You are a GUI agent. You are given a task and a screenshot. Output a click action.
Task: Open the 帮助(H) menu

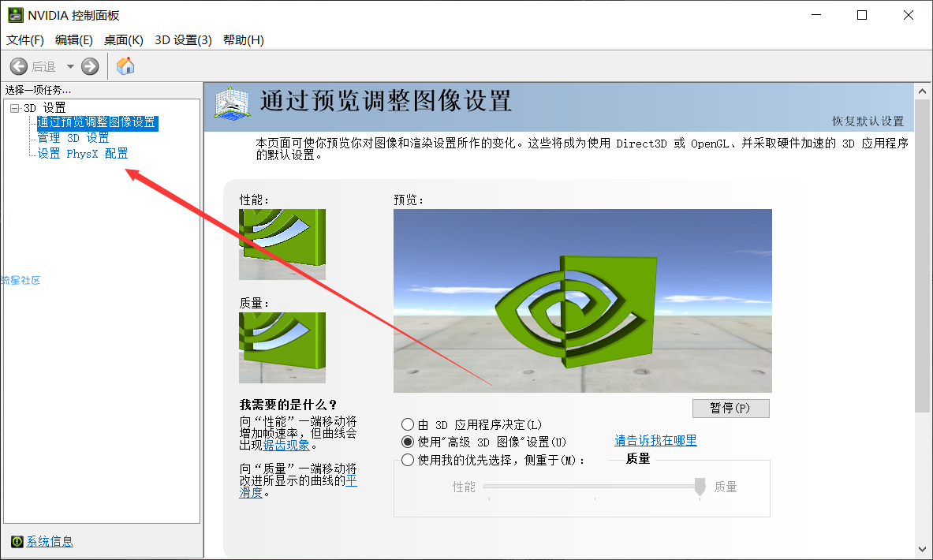coord(244,40)
